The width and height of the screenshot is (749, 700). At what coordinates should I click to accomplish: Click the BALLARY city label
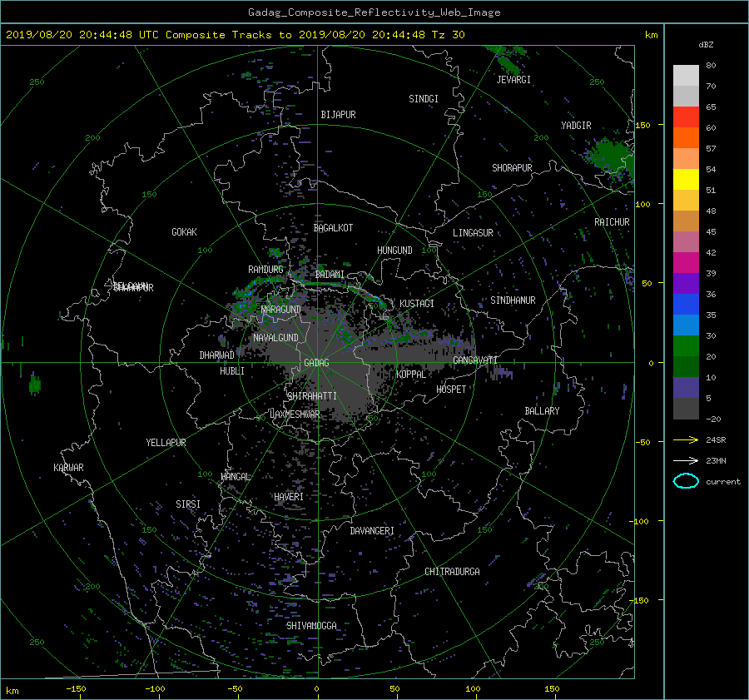[x=542, y=411]
